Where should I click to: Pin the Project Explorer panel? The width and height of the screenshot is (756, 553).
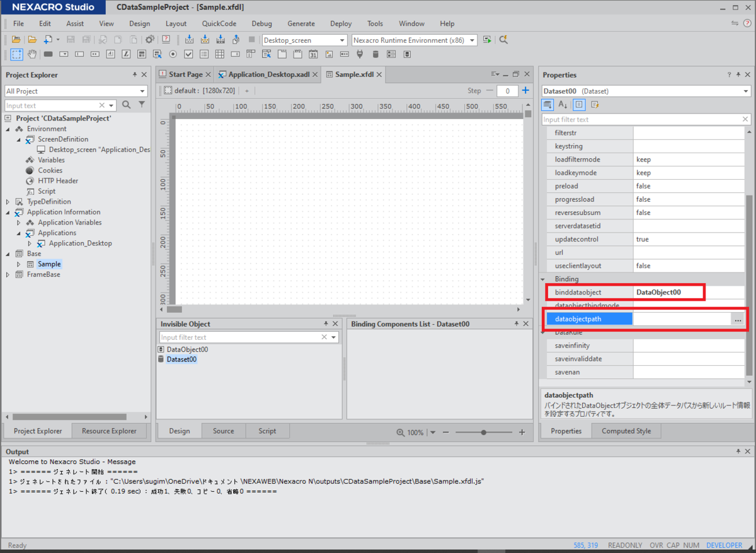(135, 75)
